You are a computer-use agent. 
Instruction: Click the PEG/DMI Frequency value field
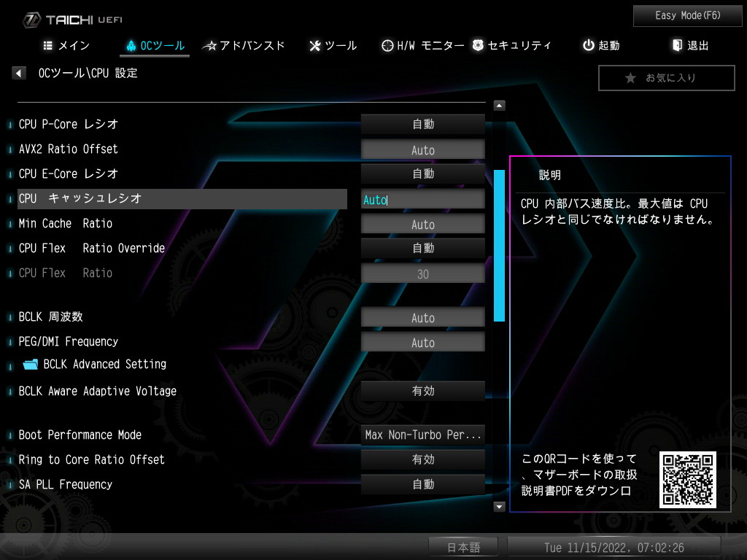pos(422,342)
